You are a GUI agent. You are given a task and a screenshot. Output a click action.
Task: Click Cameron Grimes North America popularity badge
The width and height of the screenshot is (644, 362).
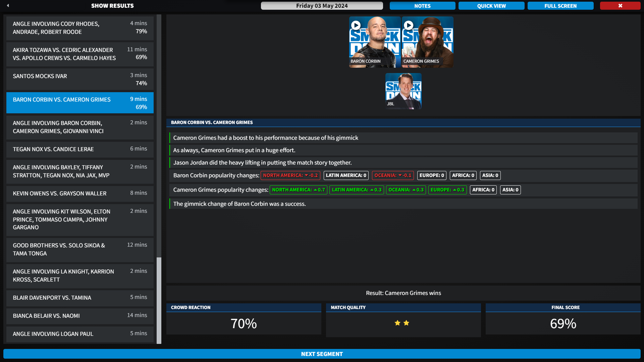pyautogui.click(x=298, y=190)
